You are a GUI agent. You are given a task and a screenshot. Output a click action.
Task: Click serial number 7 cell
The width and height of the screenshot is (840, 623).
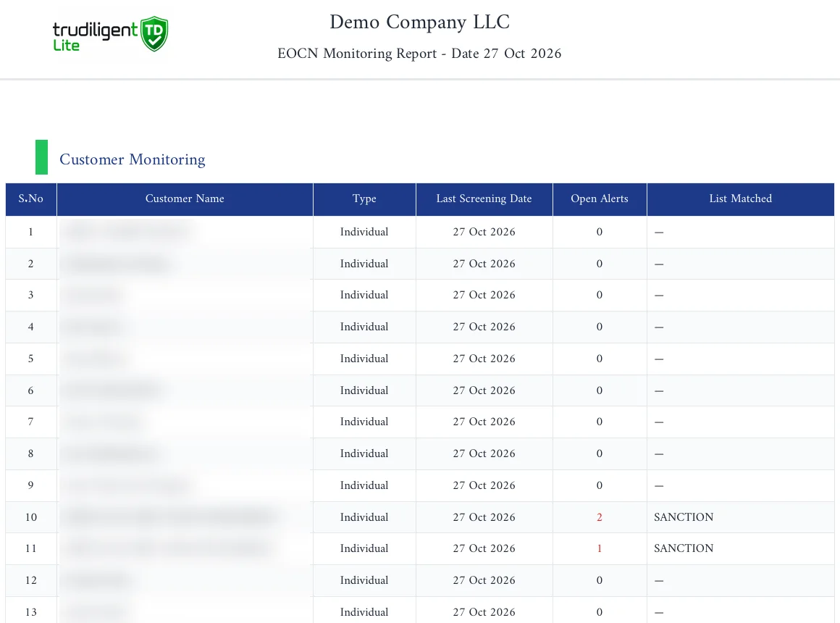pos(31,422)
